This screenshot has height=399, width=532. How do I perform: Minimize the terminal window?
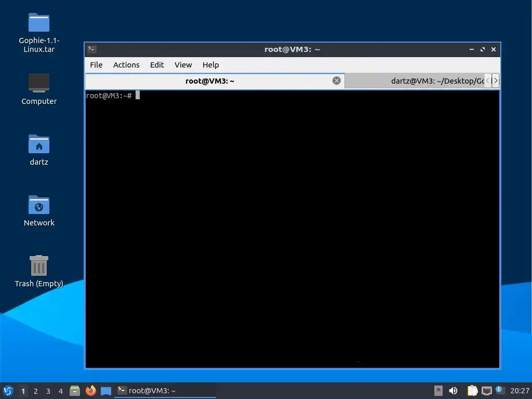tap(472, 49)
